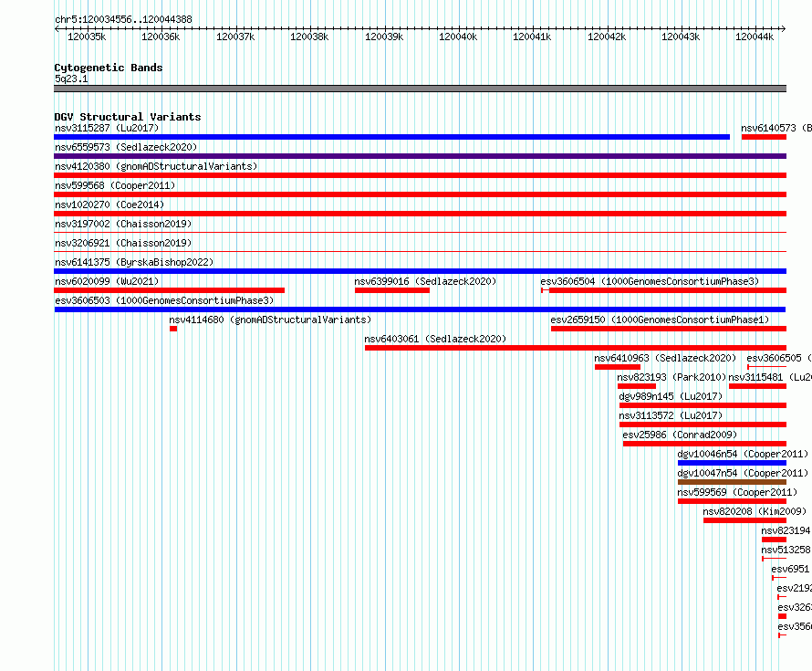Open nsv6399016 (Sedlazeck2020) variant label

click(425, 281)
